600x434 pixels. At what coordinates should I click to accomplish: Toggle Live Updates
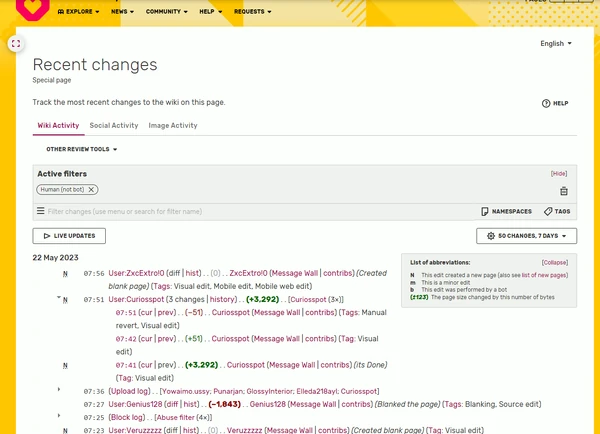69,236
